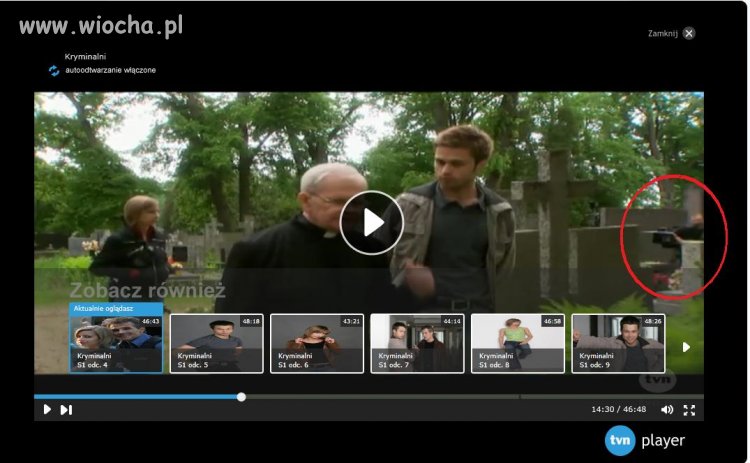The image size is (750, 463).
Task: Open Kryminalni S1 odc. 4 thumbnail
Action: pos(116,343)
